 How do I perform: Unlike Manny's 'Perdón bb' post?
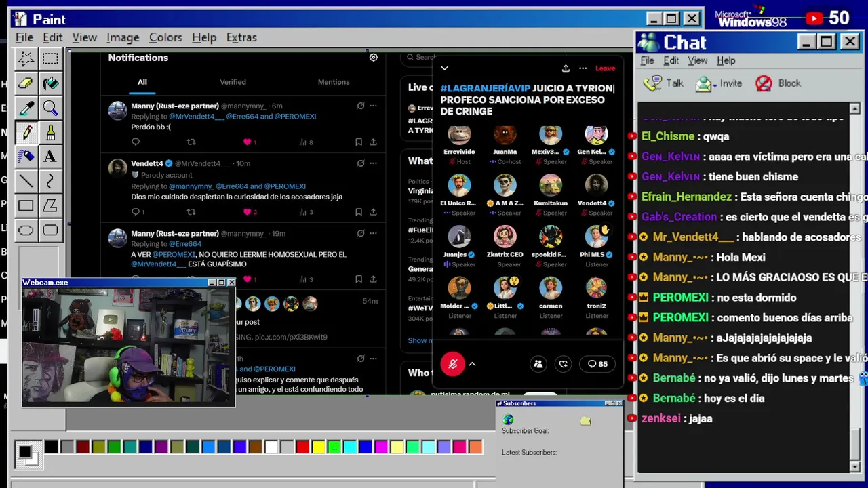[x=249, y=142]
